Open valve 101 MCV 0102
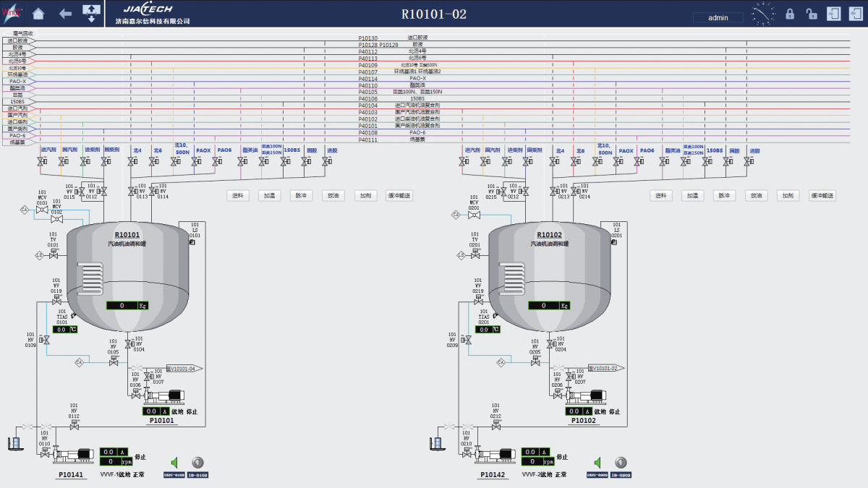Viewport: 868px width, 488px height. tap(57, 219)
